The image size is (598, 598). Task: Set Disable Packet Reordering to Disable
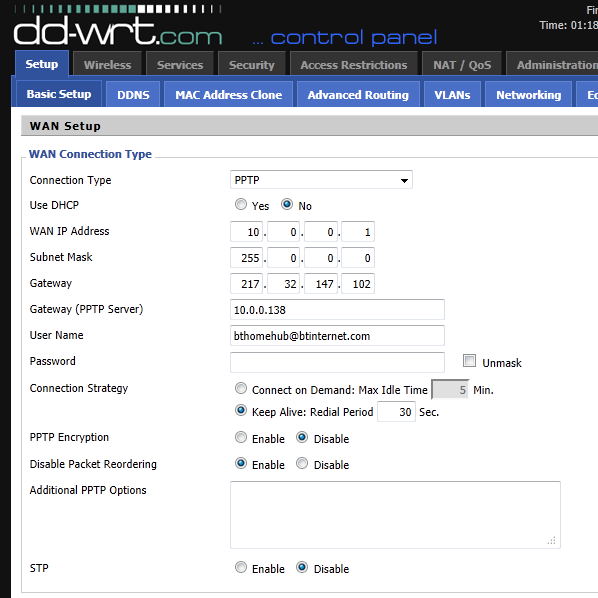pyautogui.click(x=302, y=463)
